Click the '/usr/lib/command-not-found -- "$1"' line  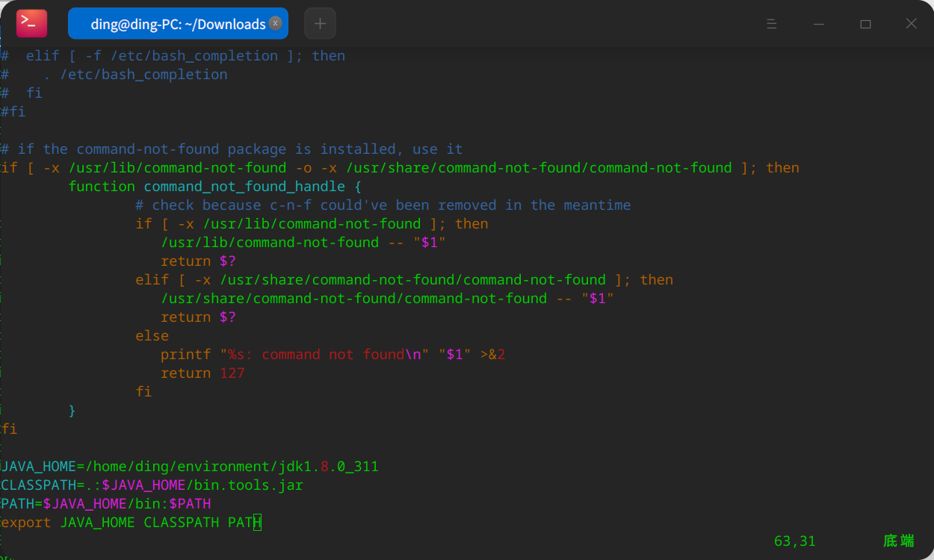303,243
